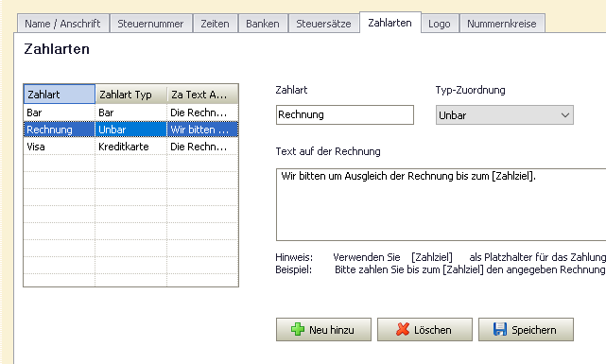
Task: Click the dropdown arrow of Typ-Zuordnung
Action: pyautogui.click(x=565, y=115)
